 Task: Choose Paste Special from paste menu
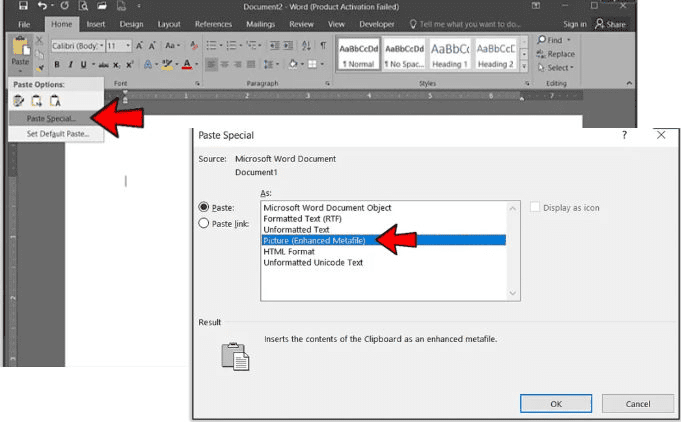click(52, 118)
